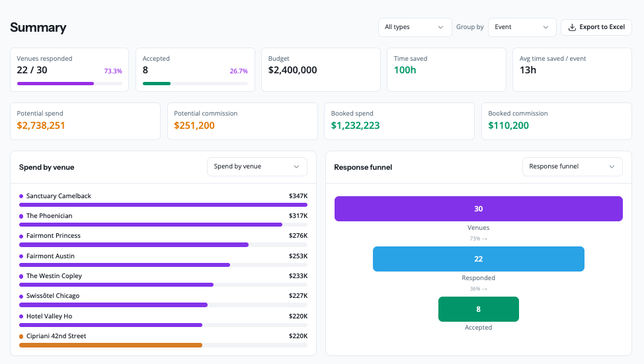Image resolution: width=644 pixels, height=364 pixels.
Task: Open the Group by Event dropdown
Action: tap(522, 27)
